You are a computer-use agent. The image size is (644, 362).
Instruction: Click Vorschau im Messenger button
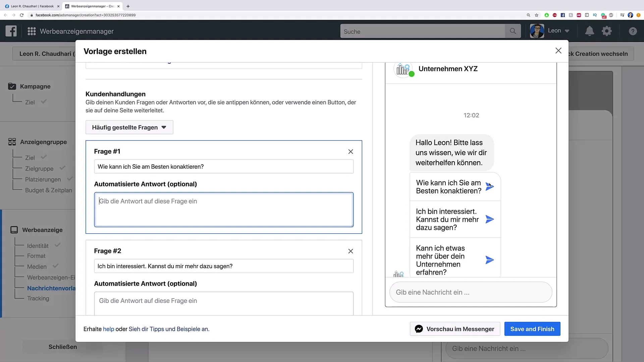[455, 329]
